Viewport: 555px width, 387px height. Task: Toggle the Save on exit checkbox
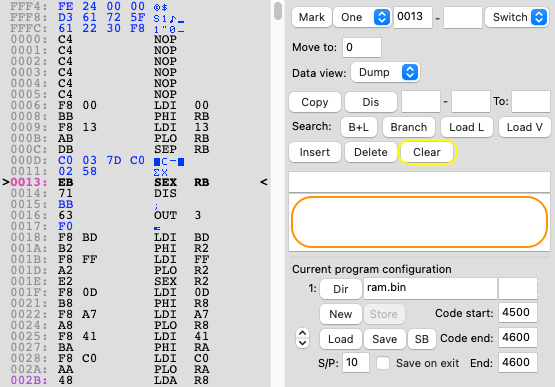[x=383, y=363]
